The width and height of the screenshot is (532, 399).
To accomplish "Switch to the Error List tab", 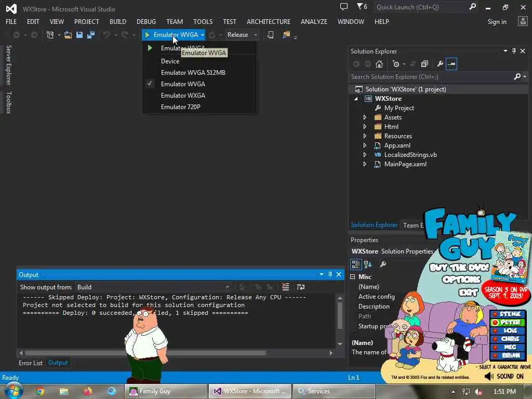I will coord(31,363).
